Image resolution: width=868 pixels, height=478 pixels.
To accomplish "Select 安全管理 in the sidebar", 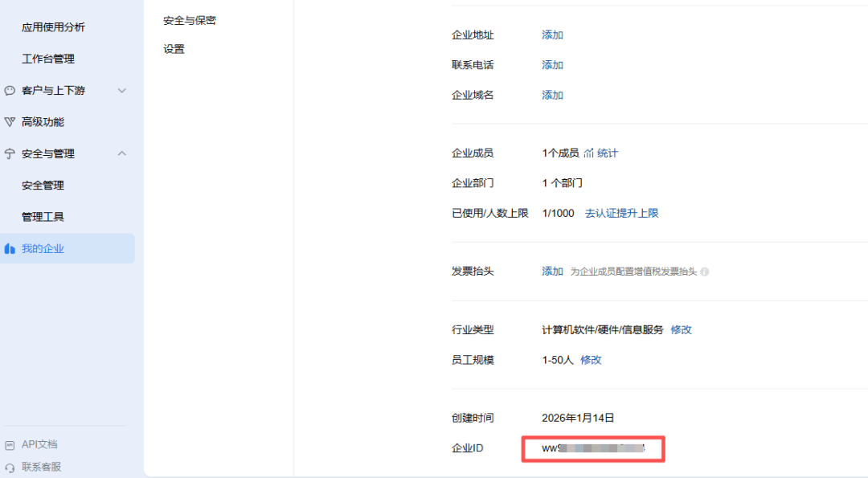I will [43, 185].
